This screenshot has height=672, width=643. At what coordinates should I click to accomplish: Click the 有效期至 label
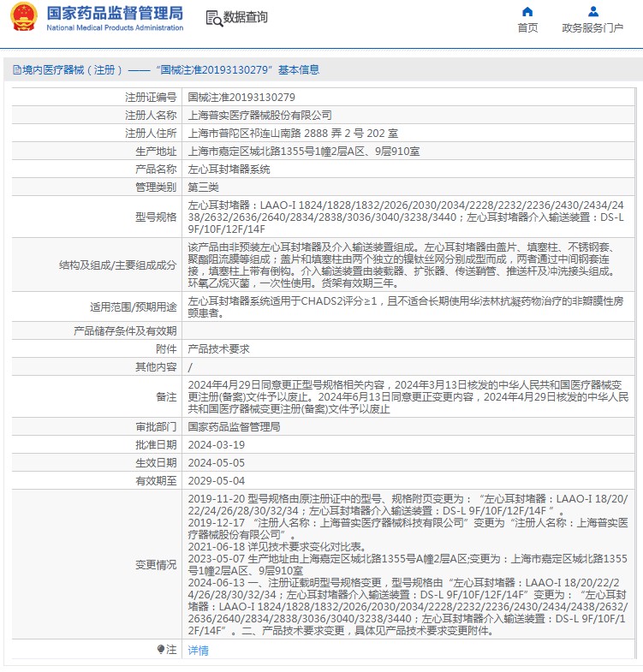click(x=156, y=481)
